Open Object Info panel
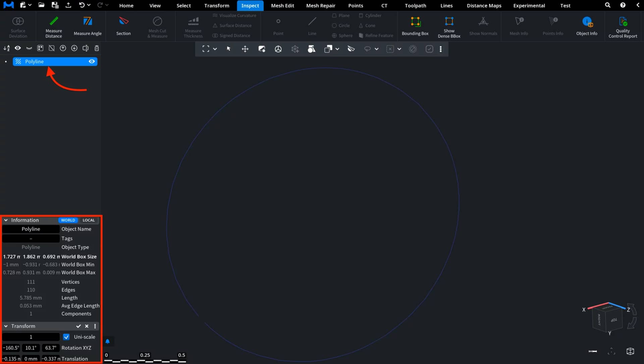This screenshot has height=364, width=644. click(x=587, y=27)
